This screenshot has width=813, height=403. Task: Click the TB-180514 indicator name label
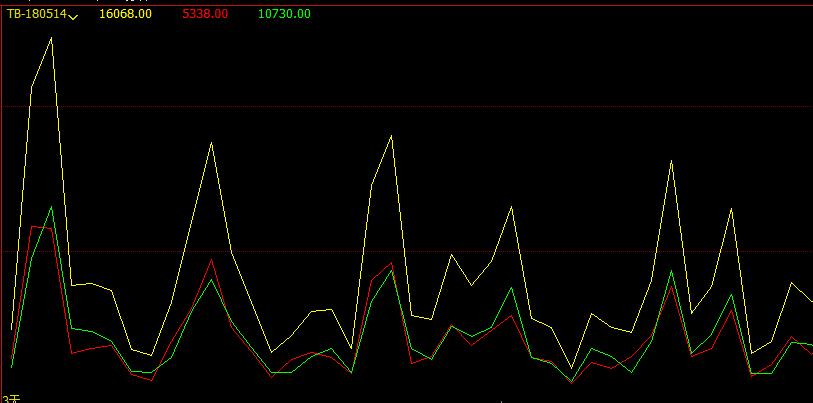[36, 14]
